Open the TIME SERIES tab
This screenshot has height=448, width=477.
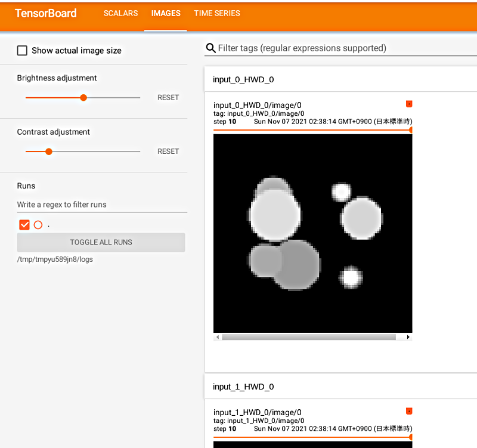coord(217,13)
